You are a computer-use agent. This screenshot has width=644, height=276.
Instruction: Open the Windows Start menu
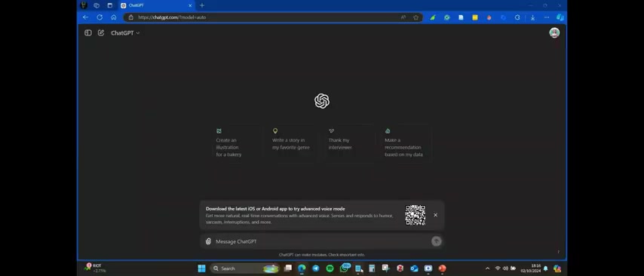[x=201, y=268]
